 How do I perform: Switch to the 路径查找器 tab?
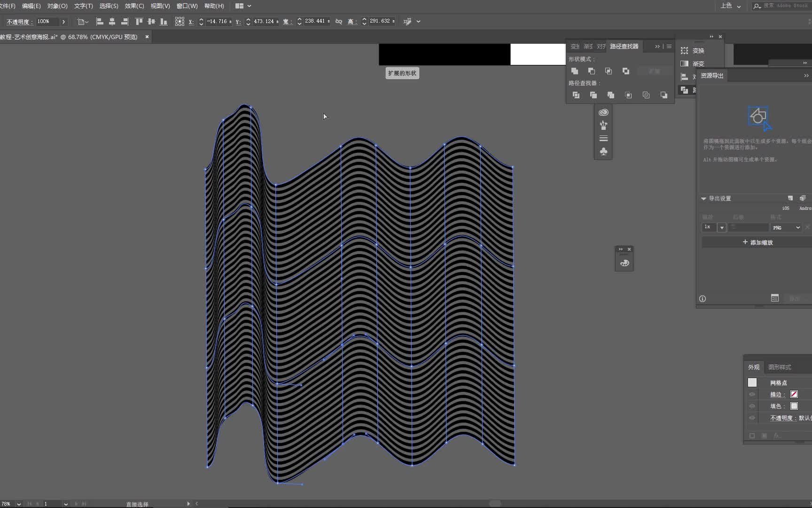point(624,46)
